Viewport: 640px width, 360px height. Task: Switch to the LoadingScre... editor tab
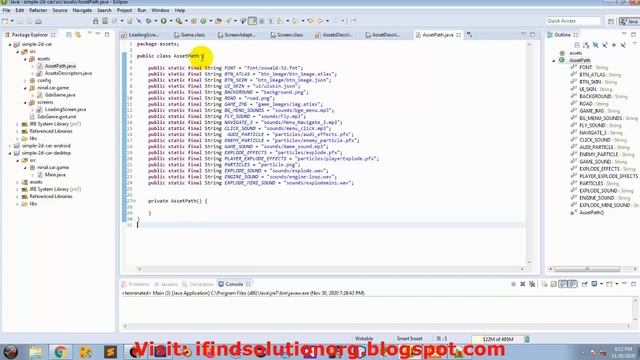coord(140,35)
